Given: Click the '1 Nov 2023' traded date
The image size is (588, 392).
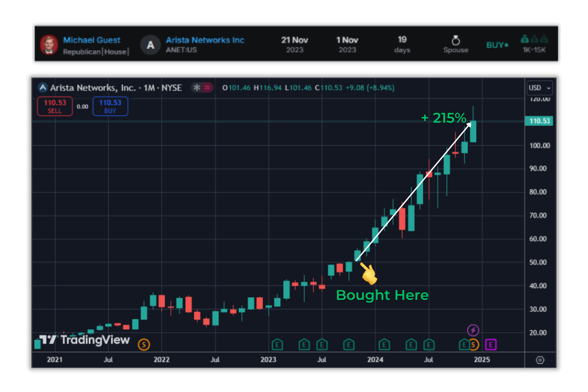Looking at the screenshot, I should [x=347, y=45].
